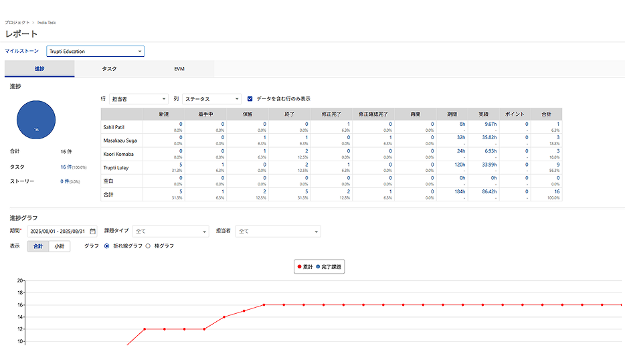Click the date range input field
The image size is (625, 364).
tap(58, 232)
